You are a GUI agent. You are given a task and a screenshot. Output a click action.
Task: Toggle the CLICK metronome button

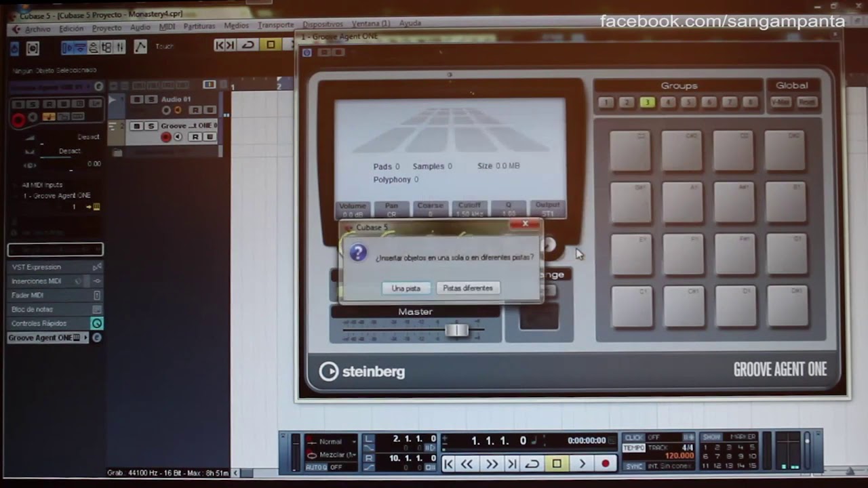click(634, 438)
